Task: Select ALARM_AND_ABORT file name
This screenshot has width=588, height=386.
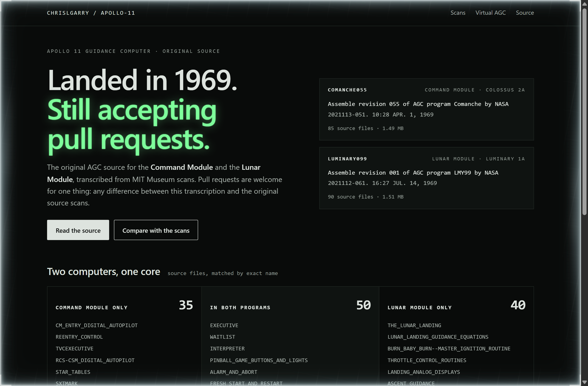Action: (x=233, y=372)
